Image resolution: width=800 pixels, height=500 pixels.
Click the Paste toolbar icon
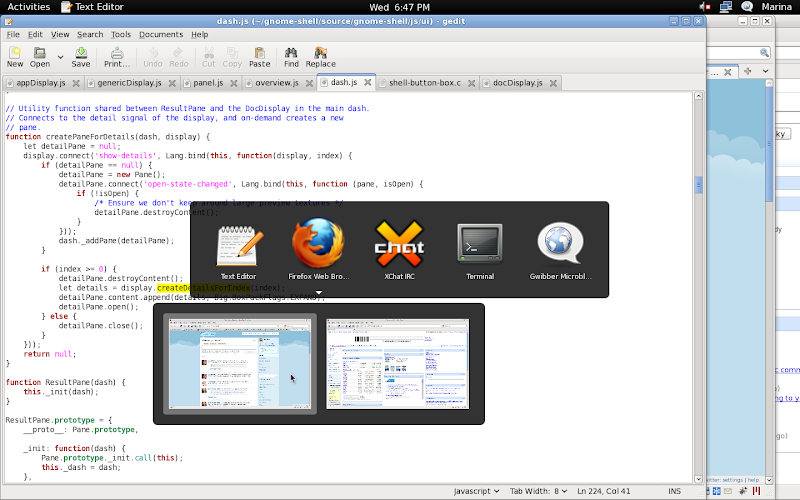pos(260,57)
